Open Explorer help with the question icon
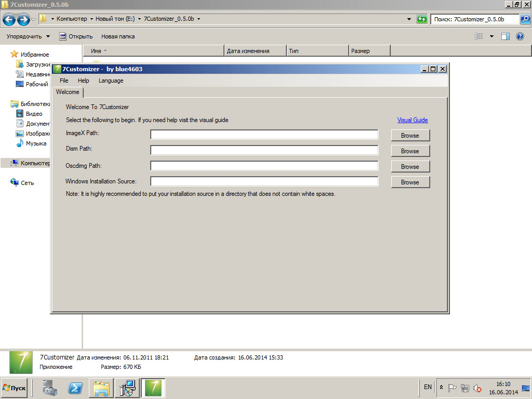Viewport: 532px width, 399px height. (x=520, y=36)
